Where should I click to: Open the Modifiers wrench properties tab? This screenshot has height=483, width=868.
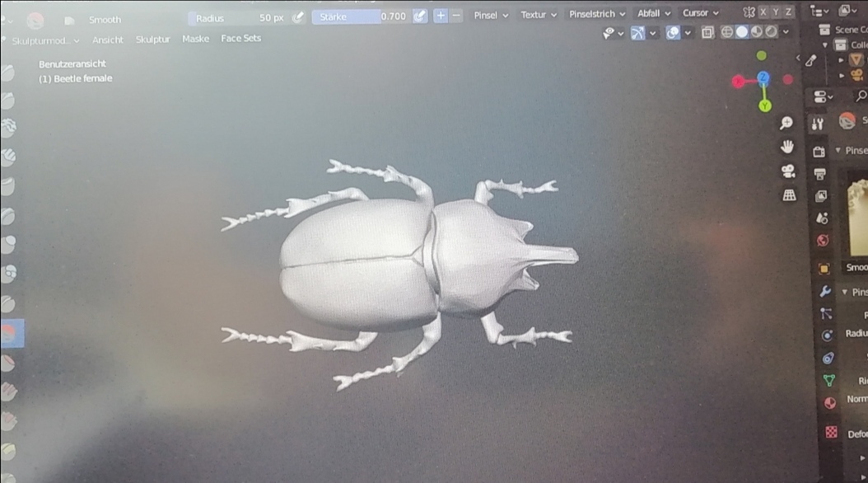824,292
